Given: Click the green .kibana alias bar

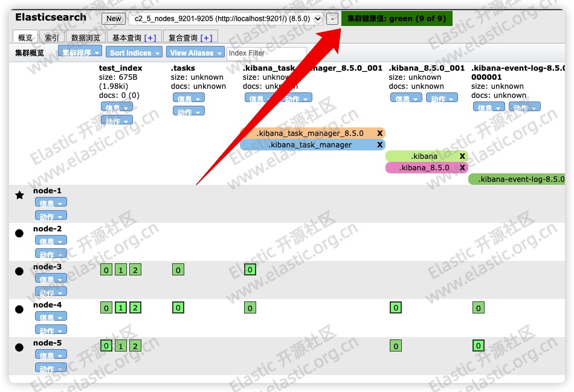Looking at the screenshot, I should click(x=427, y=156).
